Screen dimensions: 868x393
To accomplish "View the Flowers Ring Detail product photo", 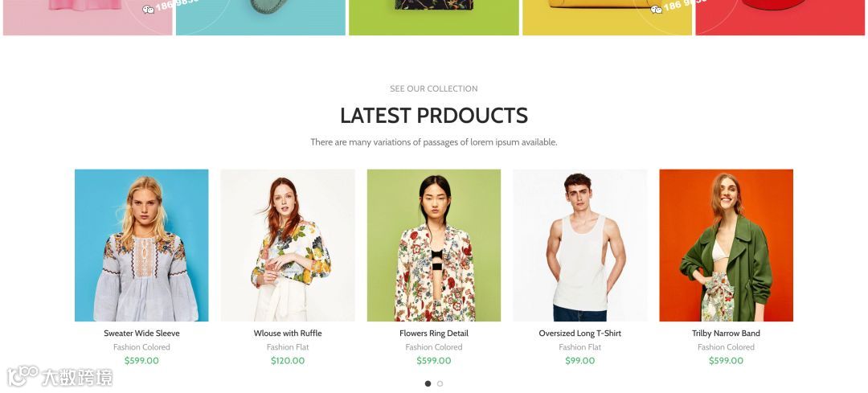I will click(x=434, y=245).
